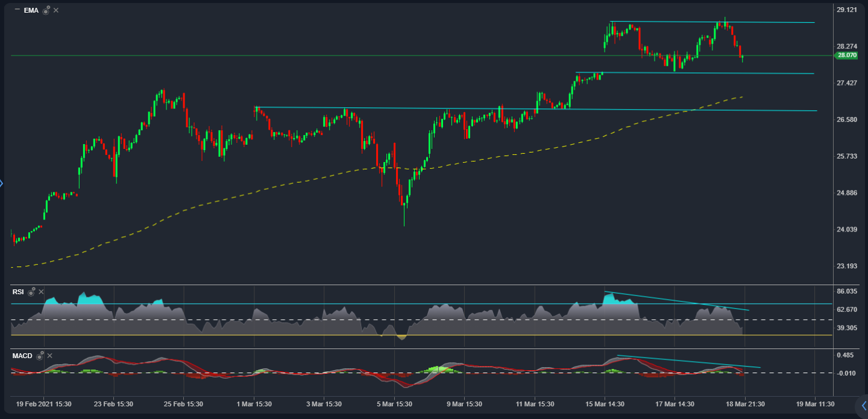Open MACD indicator settings gear

tap(40, 356)
